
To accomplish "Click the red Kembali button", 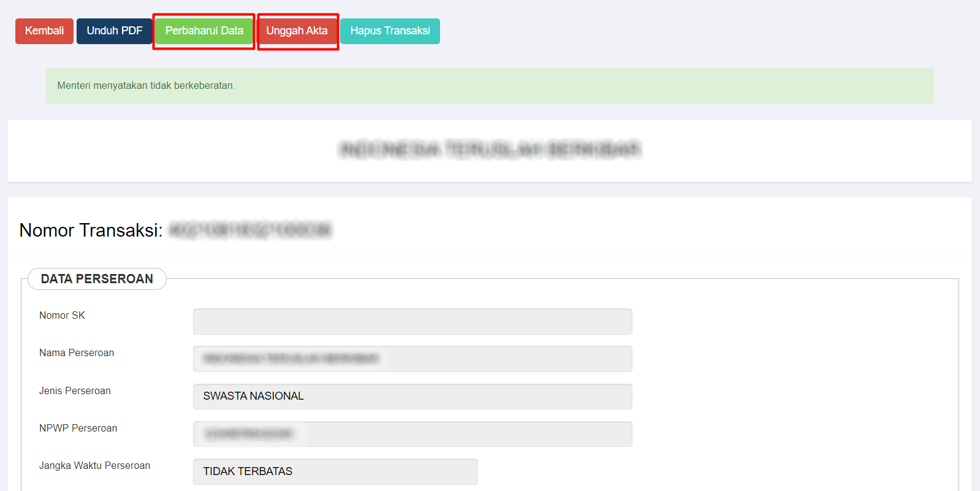I will click(x=44, y=31).
